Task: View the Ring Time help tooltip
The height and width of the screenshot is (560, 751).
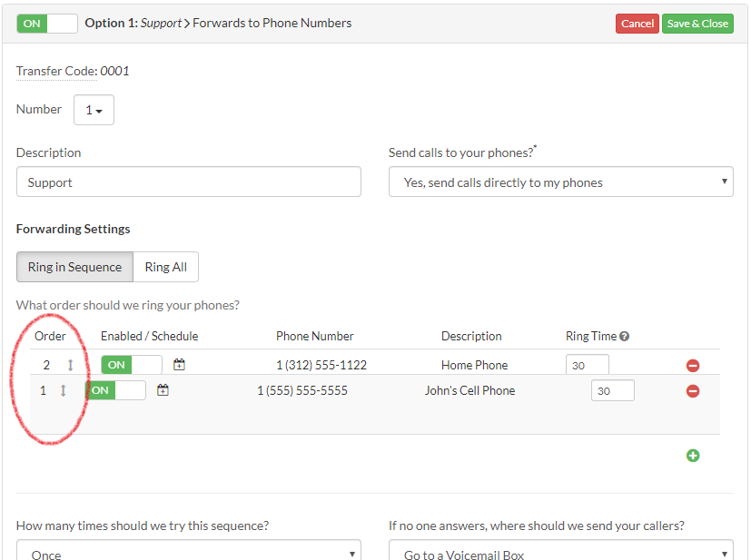Action: point(624,335)
